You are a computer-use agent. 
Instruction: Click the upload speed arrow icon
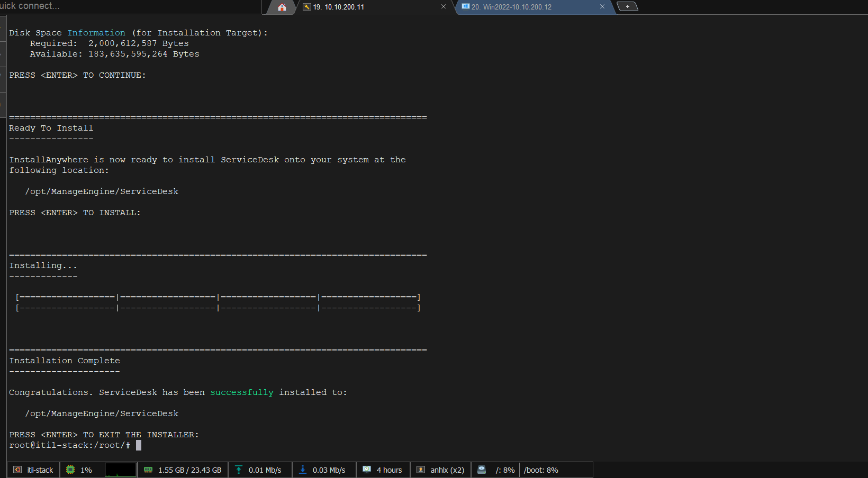tap(239, 470)
